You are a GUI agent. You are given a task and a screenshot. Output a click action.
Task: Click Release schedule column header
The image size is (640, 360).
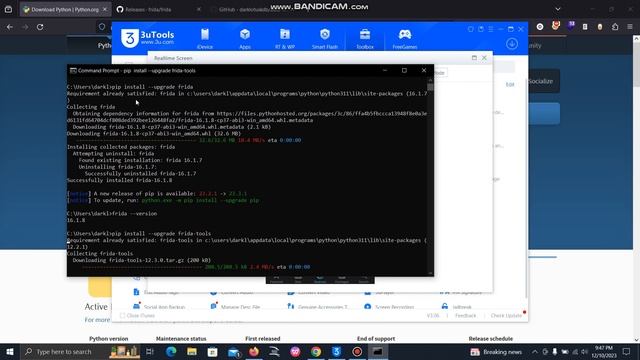pos(491,338)
